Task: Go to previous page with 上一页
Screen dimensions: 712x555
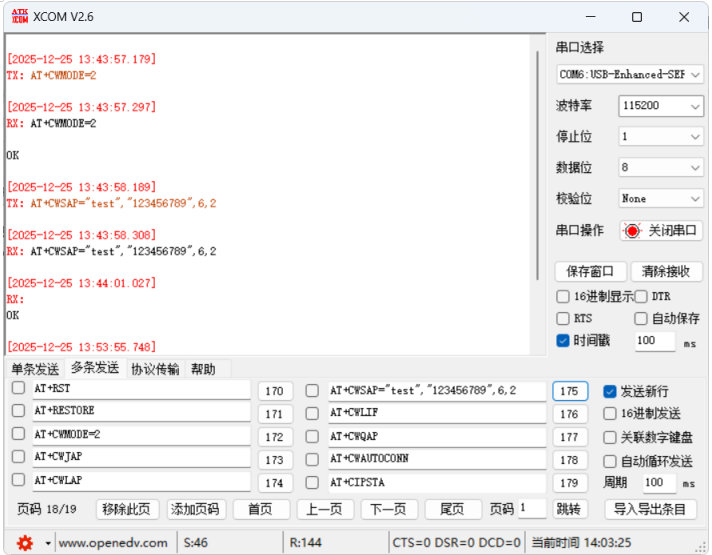Action: (x=325, y=509)
